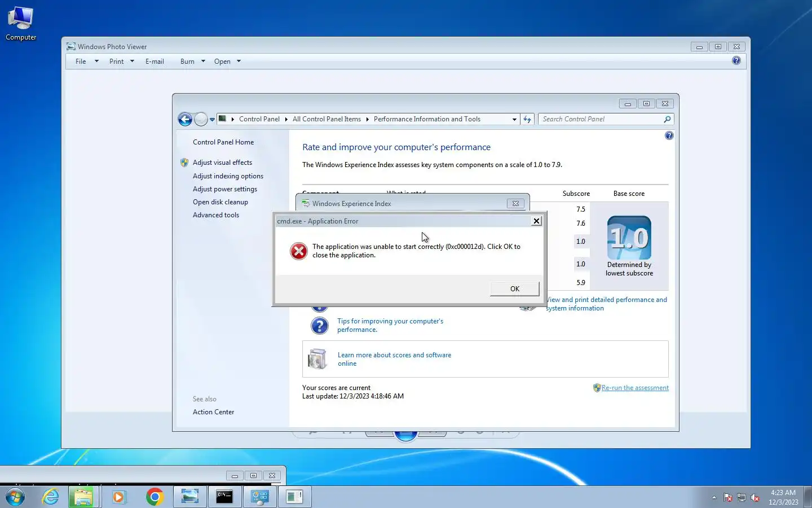Open the Control Panel Home link
812x508 pixels.
[x=223, y=142]
